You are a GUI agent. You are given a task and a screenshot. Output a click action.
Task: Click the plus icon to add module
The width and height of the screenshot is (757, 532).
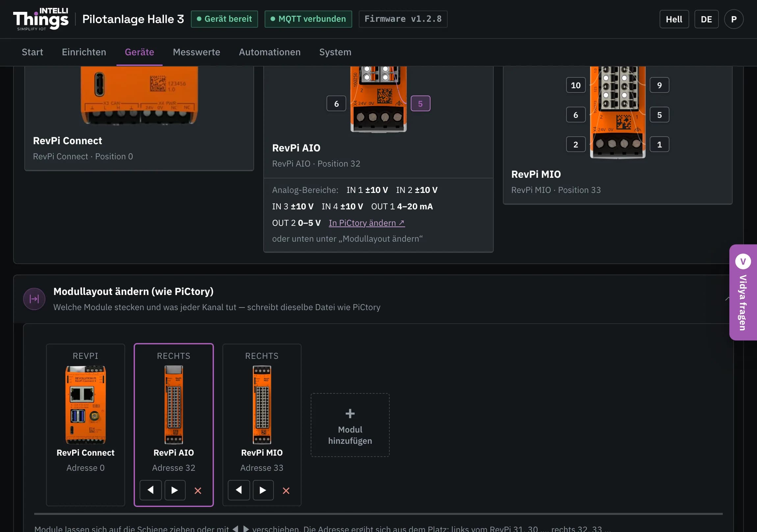pos(350,413)
